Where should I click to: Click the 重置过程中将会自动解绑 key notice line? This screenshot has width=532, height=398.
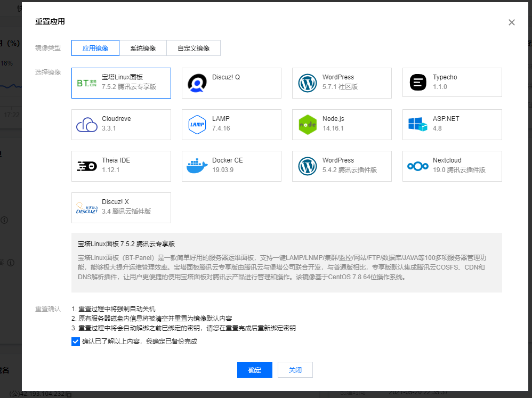tap(183, 328)
